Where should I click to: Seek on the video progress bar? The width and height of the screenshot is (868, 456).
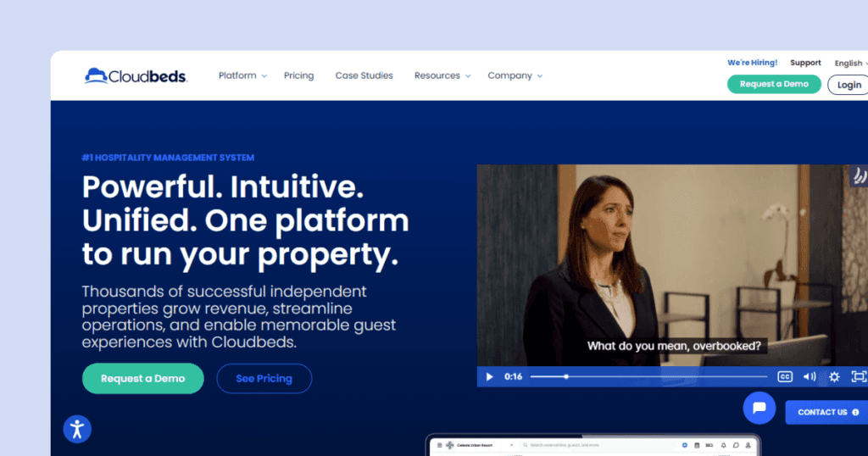click(x=648, y=377)
